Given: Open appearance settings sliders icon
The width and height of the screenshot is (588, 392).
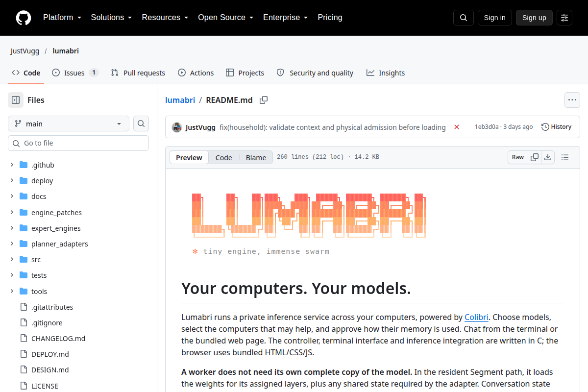Looking at the screenshot, I should tap(564, 18).
